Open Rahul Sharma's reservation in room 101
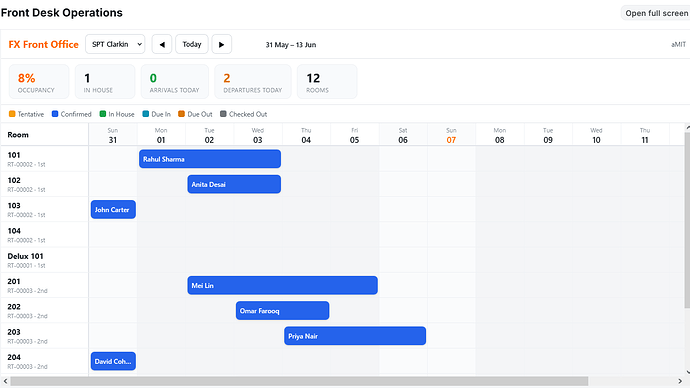 tap(210, 159)
